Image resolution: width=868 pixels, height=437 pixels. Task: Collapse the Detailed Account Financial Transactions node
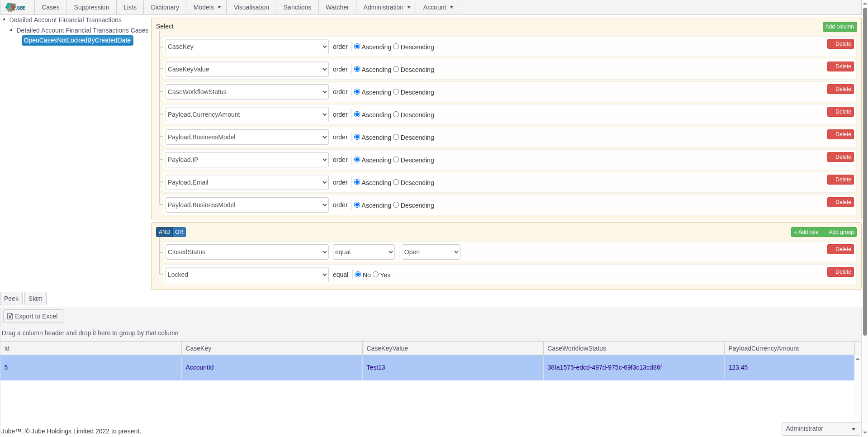click(4, 19)
